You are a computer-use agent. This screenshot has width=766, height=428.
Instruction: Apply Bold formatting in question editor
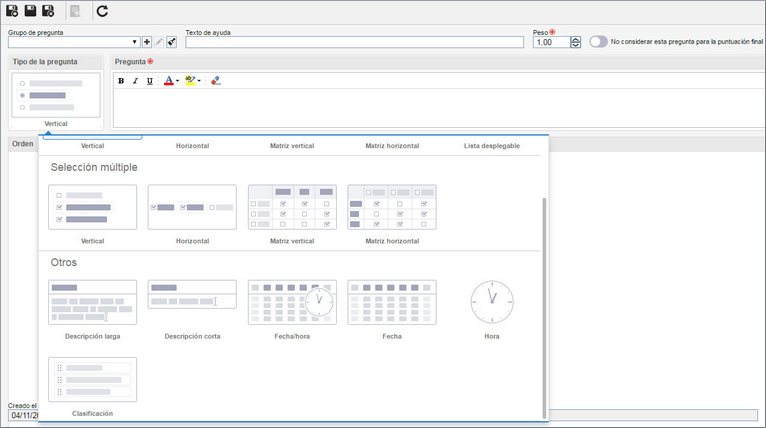(121, 81)
